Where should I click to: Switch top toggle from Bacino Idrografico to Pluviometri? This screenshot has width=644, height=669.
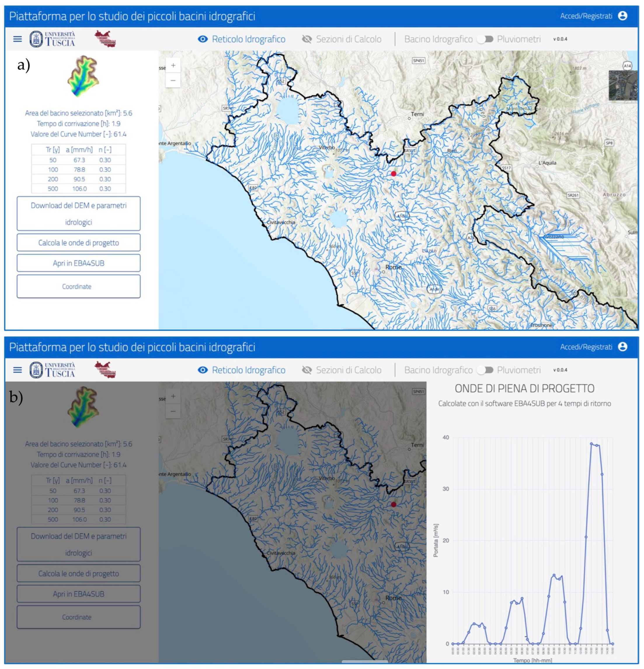click(x=485, y=39)
